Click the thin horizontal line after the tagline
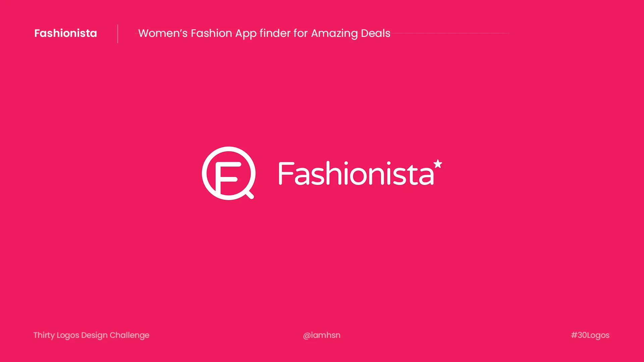 point(450,33)
